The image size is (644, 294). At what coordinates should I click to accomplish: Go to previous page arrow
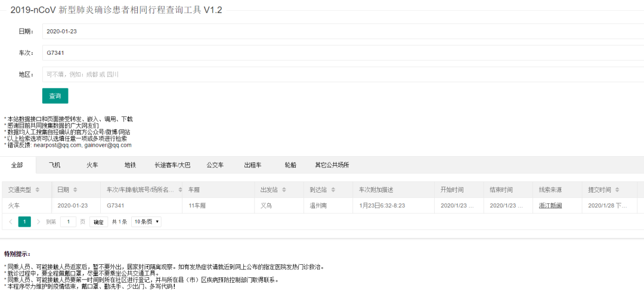(10, 222)
